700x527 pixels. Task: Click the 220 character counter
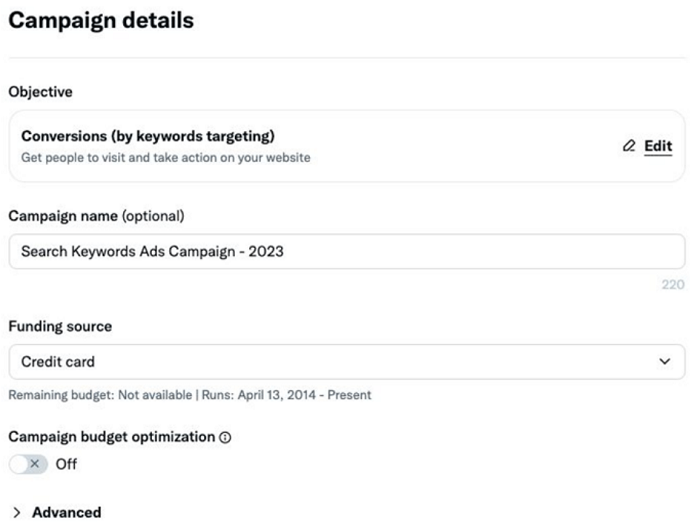point(673,284)
